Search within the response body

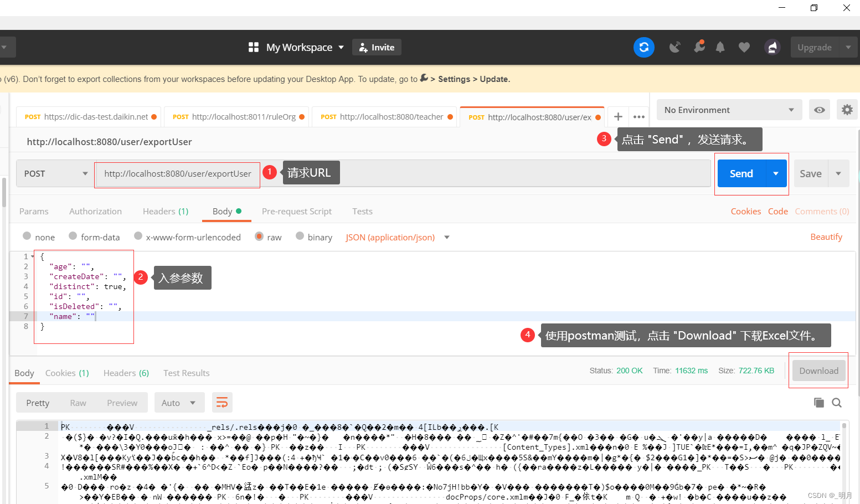coord(837,403)
